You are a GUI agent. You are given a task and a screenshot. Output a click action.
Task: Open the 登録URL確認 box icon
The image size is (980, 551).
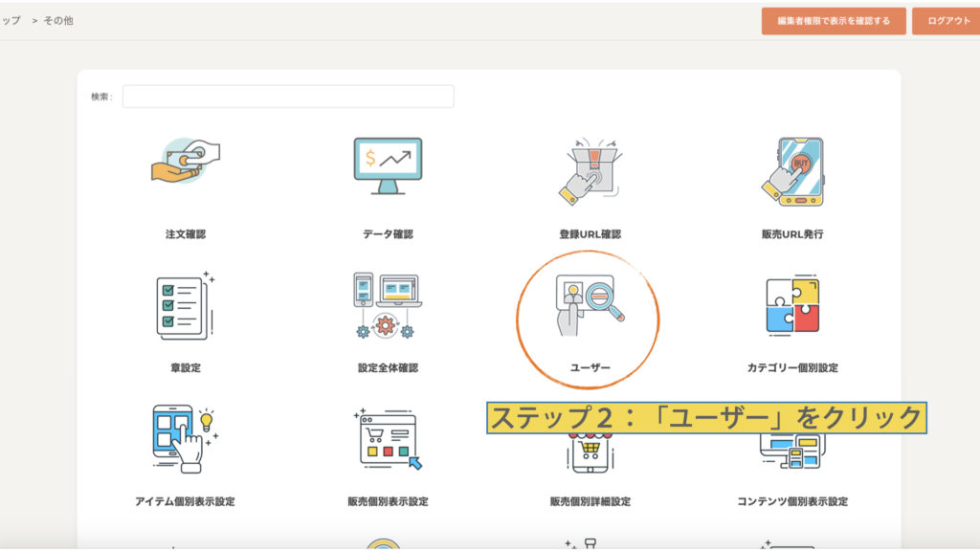coord(590,169)
